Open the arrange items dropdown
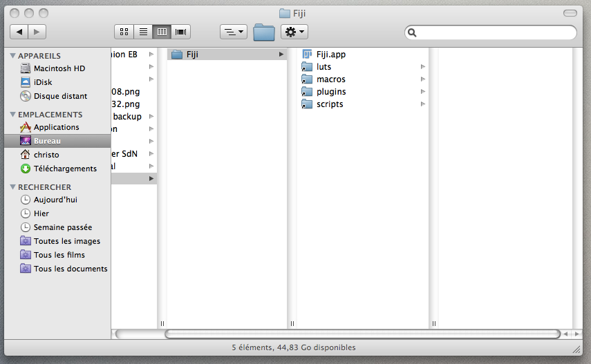This screenshot has width=591, height=364. pos(234,32)
